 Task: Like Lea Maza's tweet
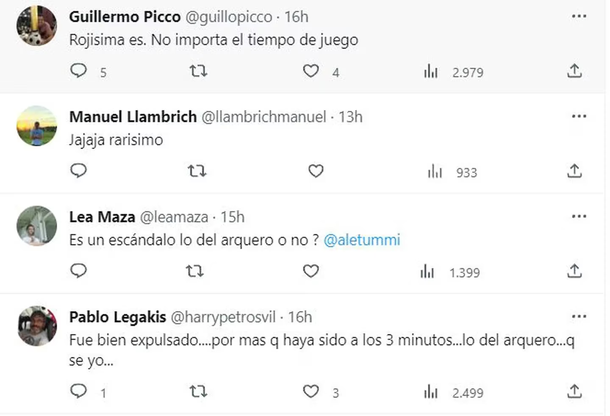[316, 271]
